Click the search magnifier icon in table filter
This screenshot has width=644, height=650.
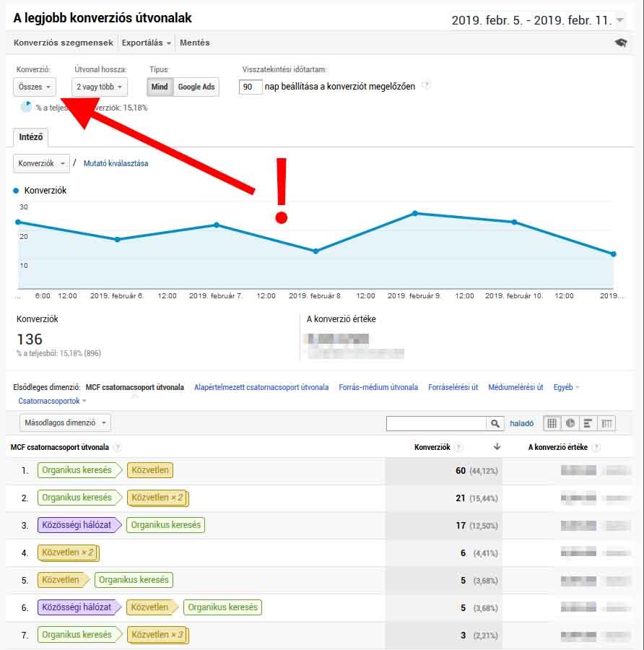click(495, 424)
